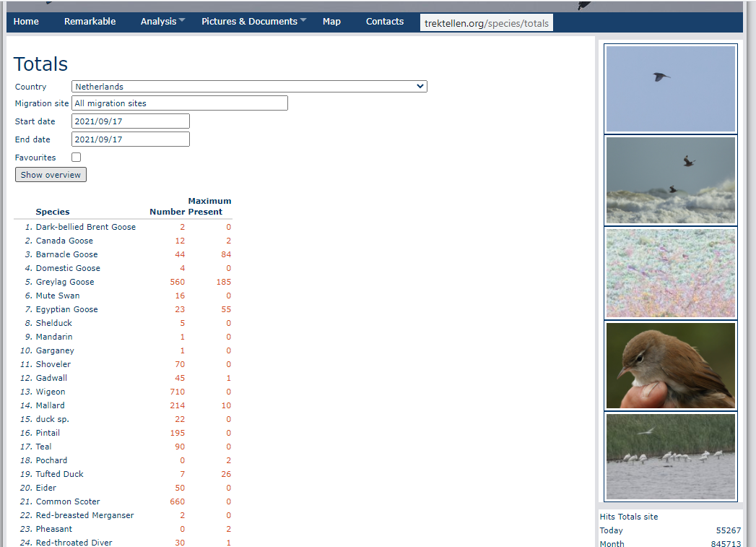Open the Home menu item
The image size is (756, 547).
(x=26, y=21)
